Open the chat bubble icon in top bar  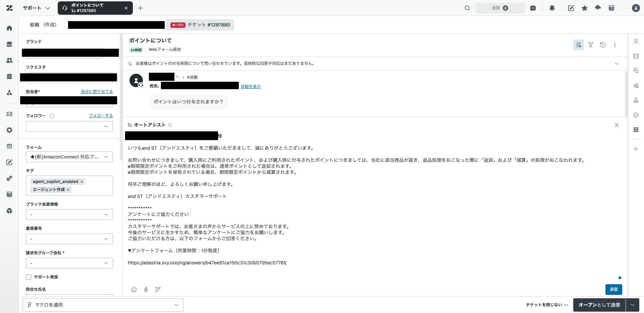(x=533, y=8)
